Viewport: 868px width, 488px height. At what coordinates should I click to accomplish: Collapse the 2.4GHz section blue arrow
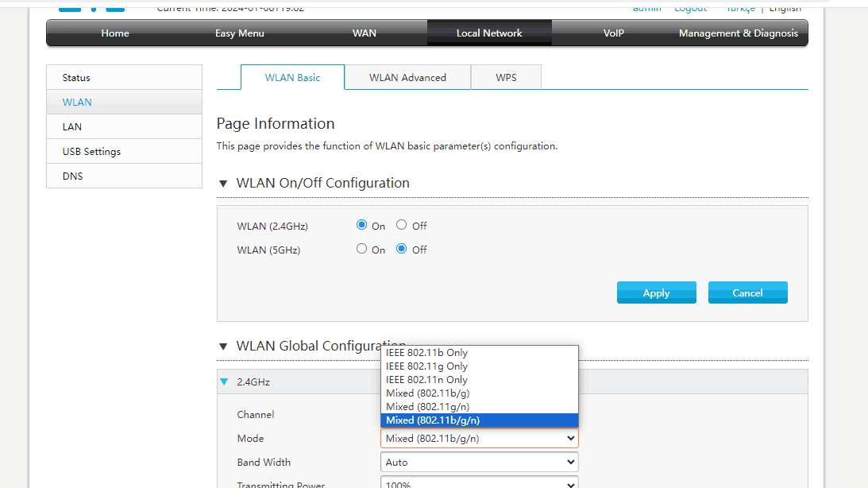coord(224,382)
